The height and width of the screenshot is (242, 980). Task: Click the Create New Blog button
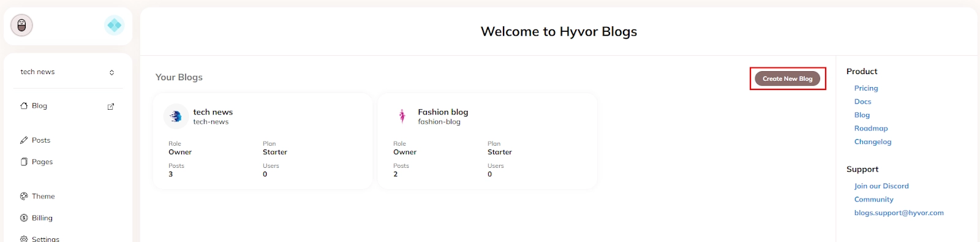point(788,78)
